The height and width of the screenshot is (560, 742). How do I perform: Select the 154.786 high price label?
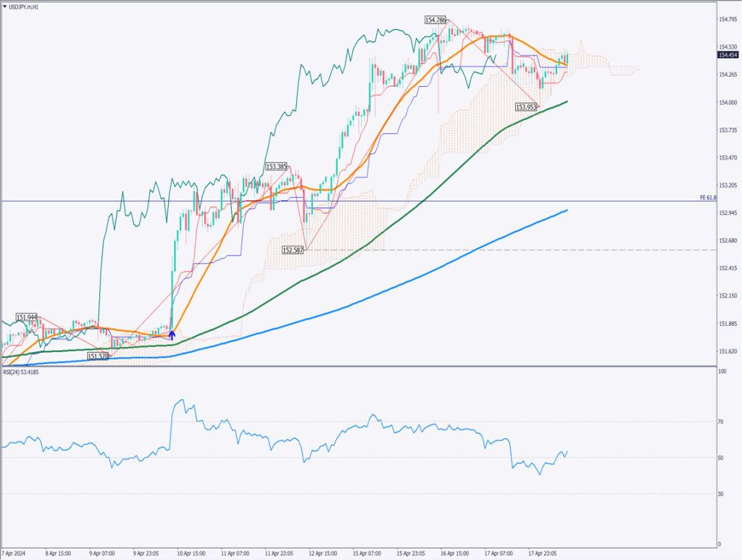[x=435, y=20]
